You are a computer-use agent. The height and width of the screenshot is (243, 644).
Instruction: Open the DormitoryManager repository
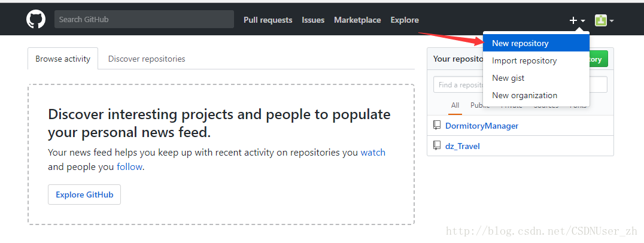482,126
